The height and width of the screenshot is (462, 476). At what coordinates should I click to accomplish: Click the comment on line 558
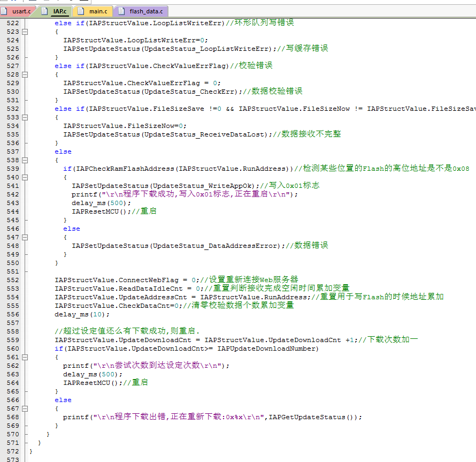pyautogui.click(x=127, y=331)
